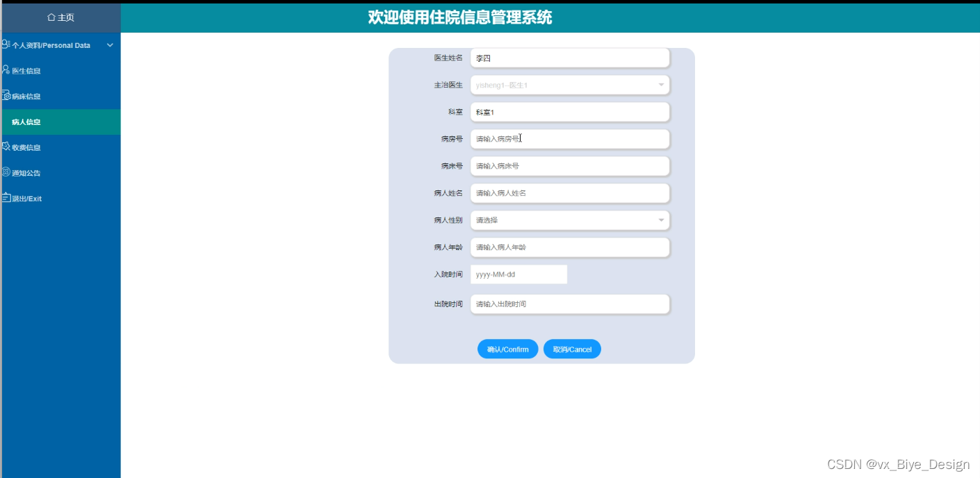Expand the 个人资料/Personal Data chevron
The width and height of the screenshot is (980, 478).
click(110, 45)
